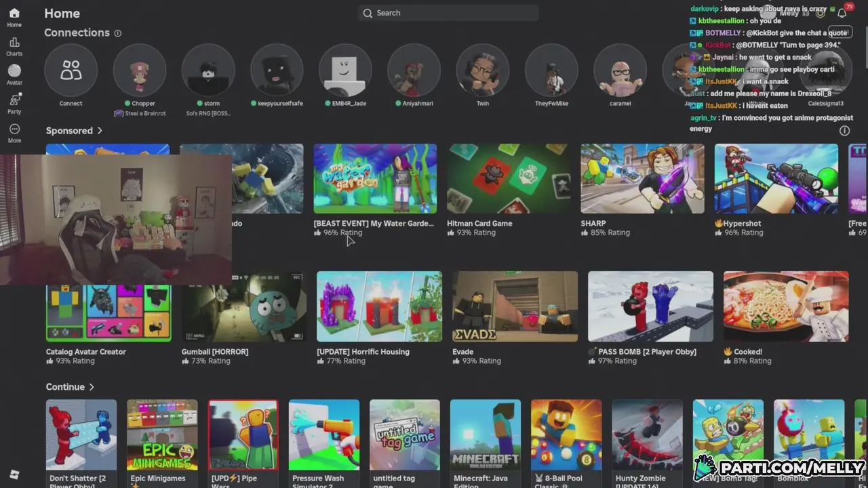Focus the Search input field
The width and height of the screenshot is (868, 488).
(448, 13)
